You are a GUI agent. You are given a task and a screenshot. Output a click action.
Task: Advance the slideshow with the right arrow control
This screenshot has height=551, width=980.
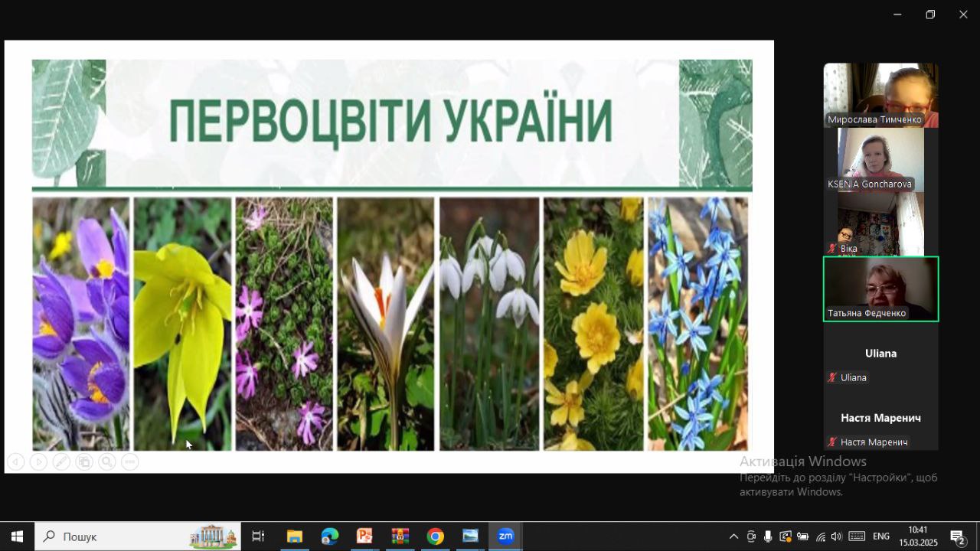tap(38, 462)
